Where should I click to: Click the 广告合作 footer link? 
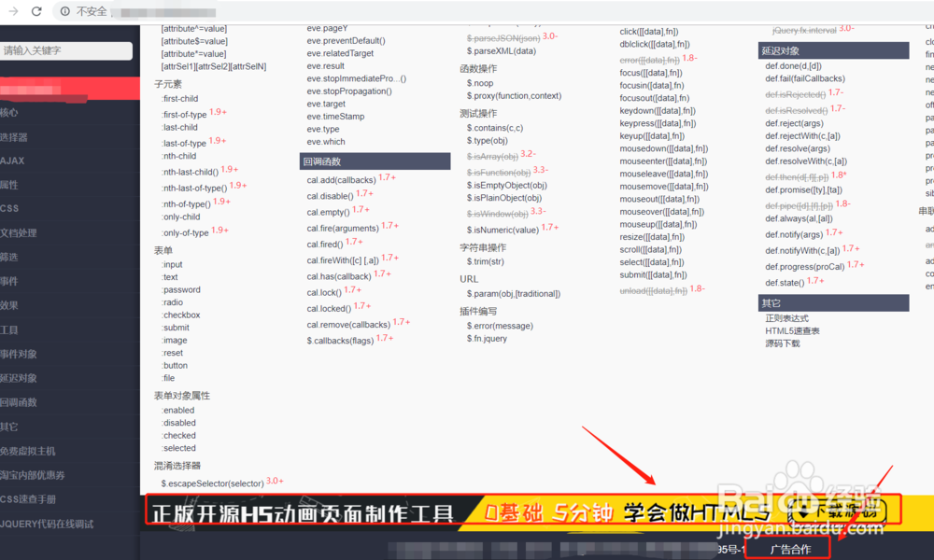point(789,549)
